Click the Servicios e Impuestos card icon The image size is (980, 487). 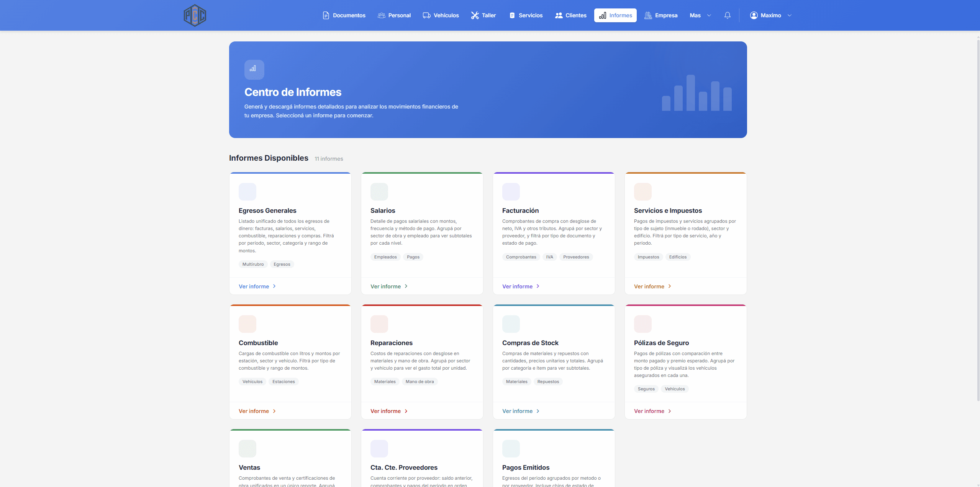(x=642, y=191)
